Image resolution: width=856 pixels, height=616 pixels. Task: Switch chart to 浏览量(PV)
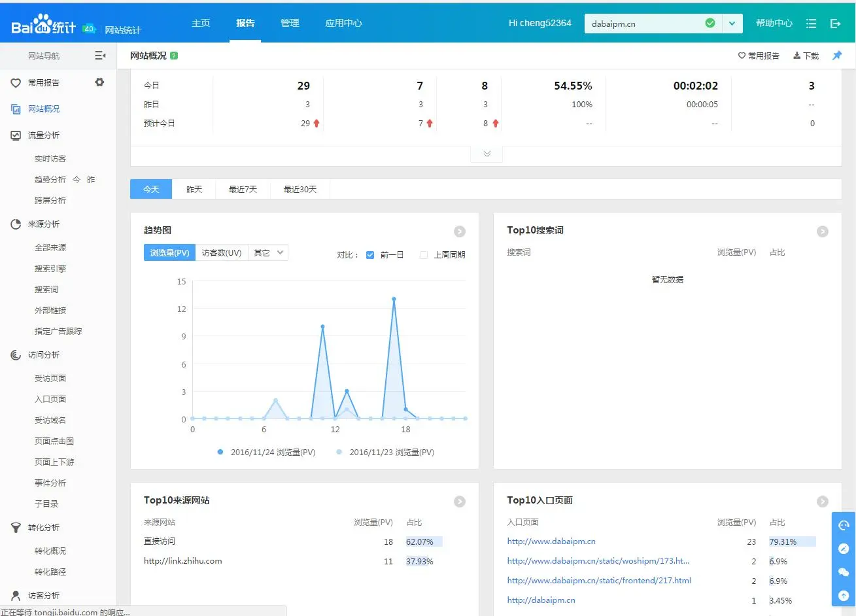click(x=169, y=253)
